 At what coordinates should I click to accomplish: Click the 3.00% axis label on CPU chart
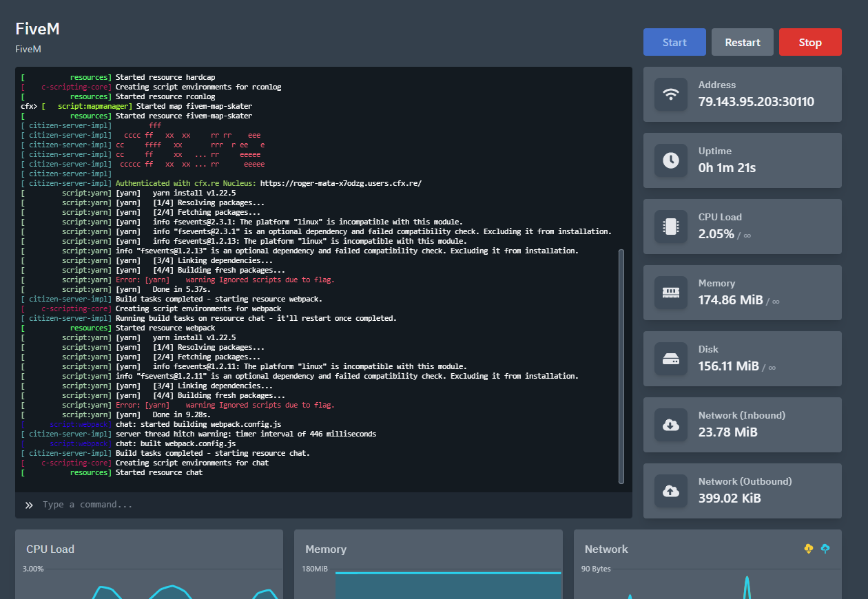click(x=33, y=569)
